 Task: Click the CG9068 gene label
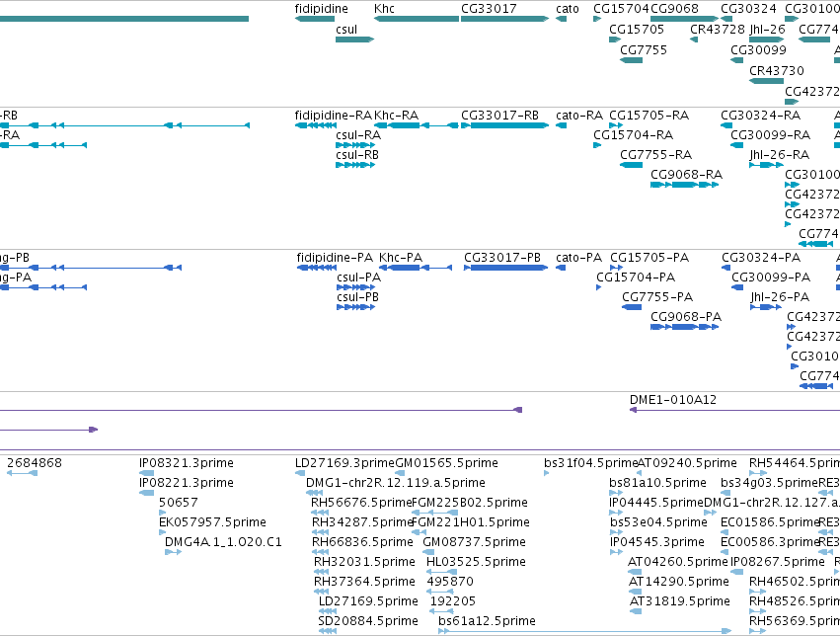(674, 9)
